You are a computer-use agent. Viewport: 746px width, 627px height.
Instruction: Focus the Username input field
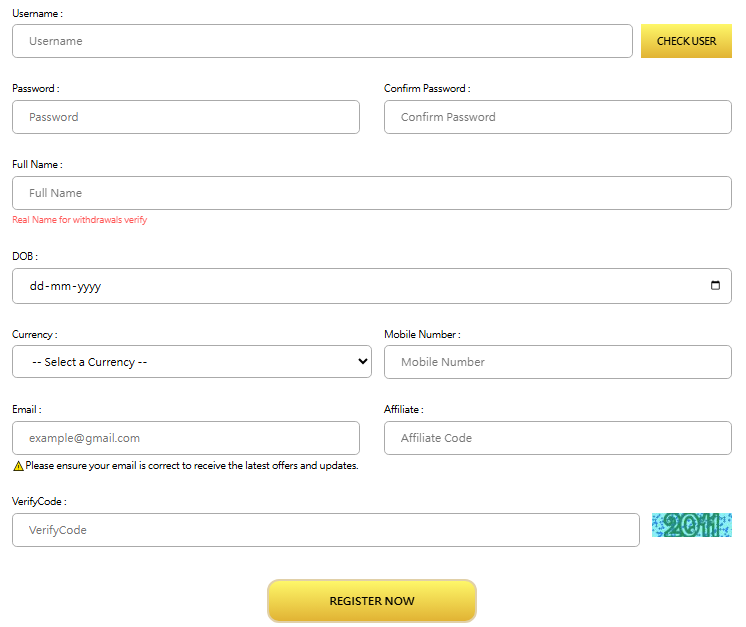click(x=322, y=41)
